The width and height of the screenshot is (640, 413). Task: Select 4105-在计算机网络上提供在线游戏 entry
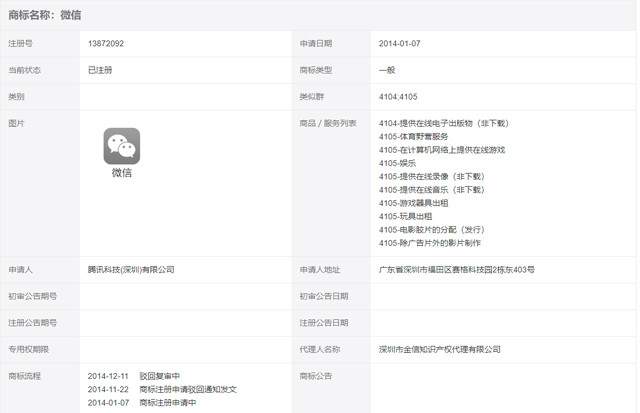pos(442,150)
